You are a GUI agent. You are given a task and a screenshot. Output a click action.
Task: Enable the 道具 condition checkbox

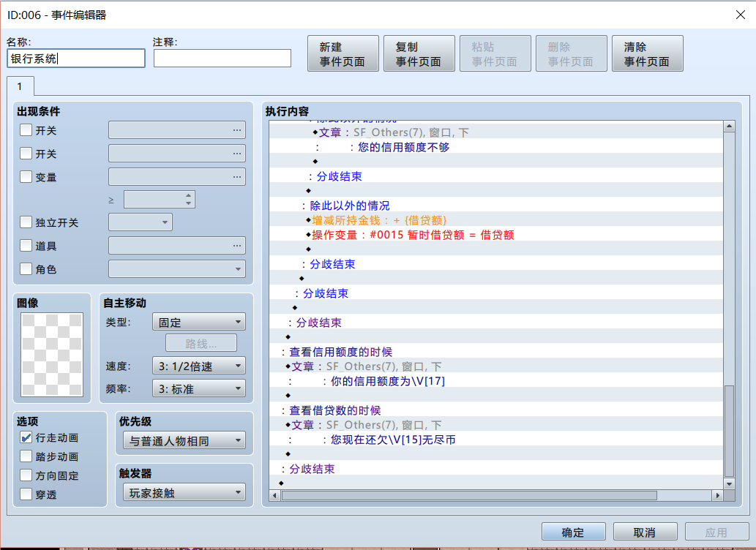[x=26, y=245]
